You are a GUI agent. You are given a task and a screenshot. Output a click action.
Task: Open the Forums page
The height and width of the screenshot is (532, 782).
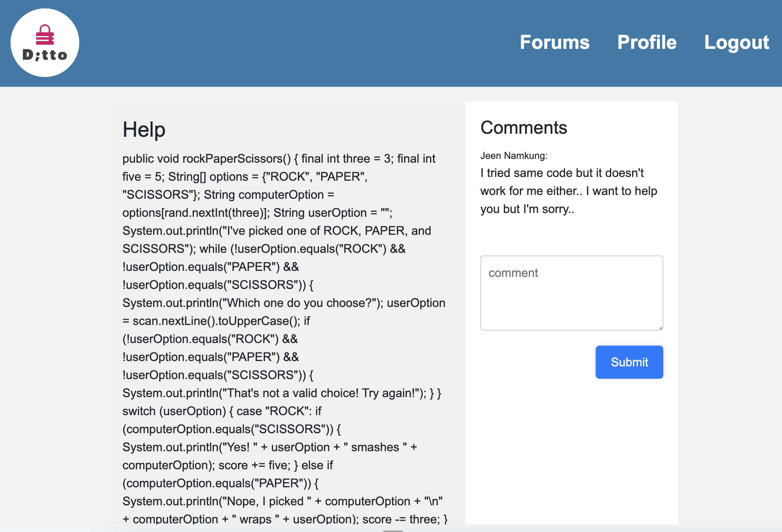click(x=554, y=42)
